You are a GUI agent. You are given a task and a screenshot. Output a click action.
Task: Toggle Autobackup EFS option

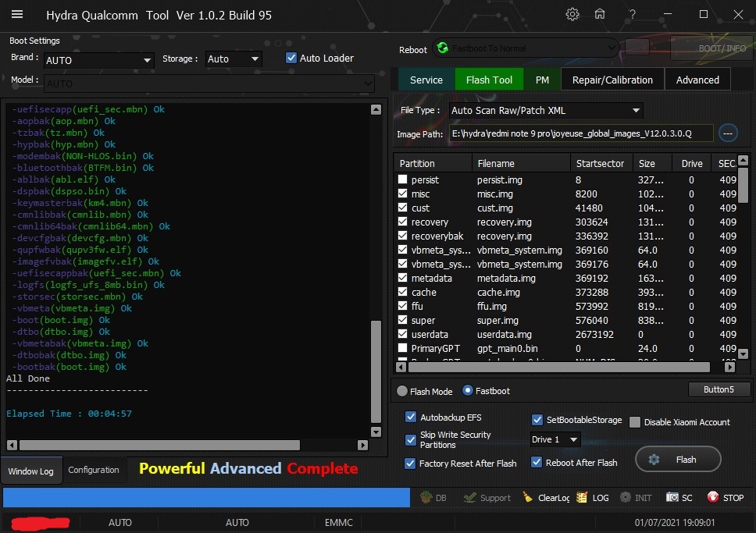[411, 417]
